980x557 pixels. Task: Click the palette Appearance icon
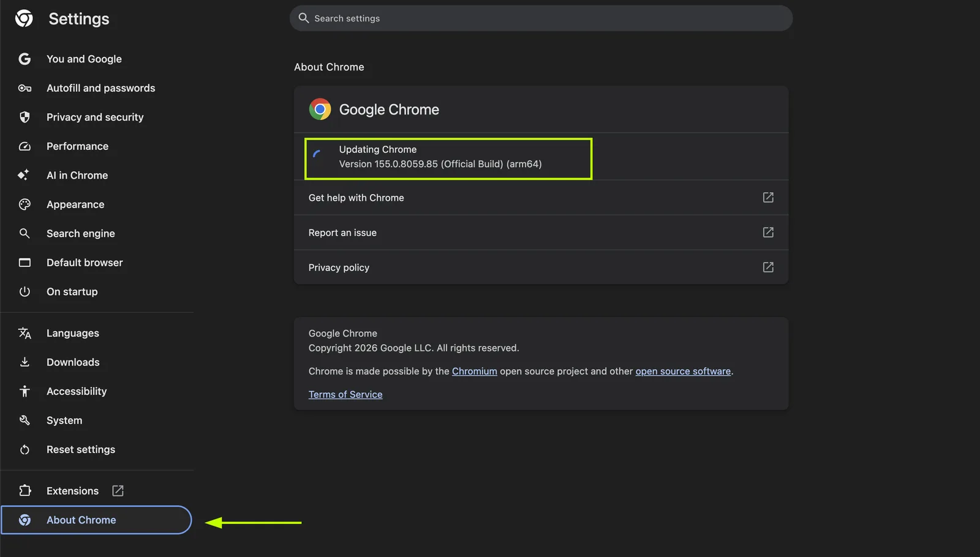pos(24,204)
